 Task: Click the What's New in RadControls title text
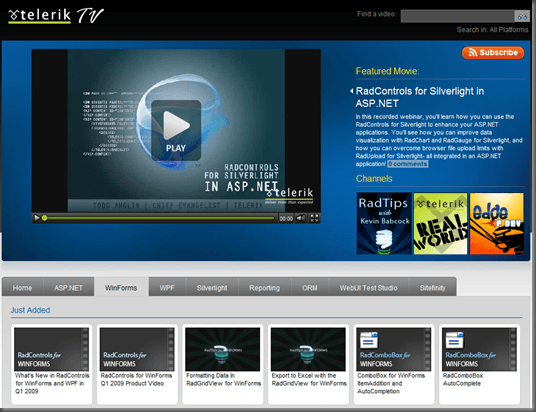(52, 383)
